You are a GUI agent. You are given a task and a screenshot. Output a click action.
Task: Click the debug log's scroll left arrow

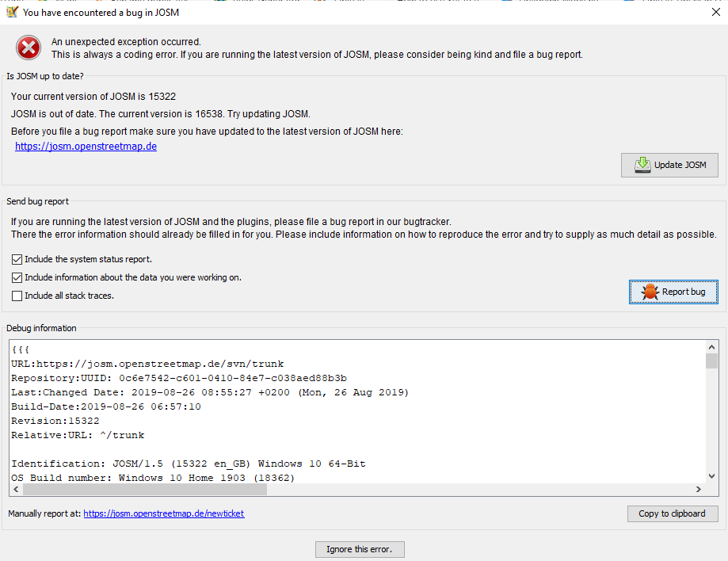(16, 490)
